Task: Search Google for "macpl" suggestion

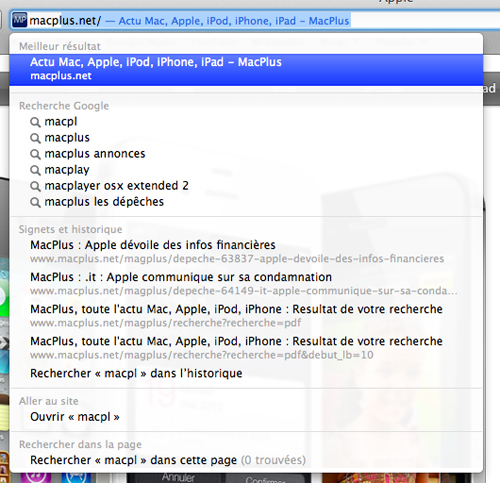Action: tap(61, 122)
